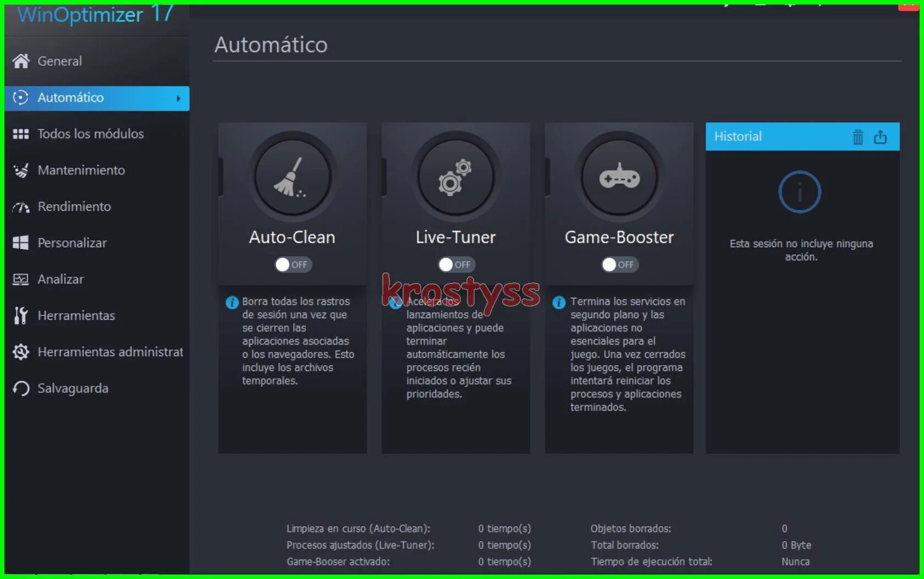Click the info icon beside Auto-Clean description
Screen dimensions: 924x579
tap(232, 302)
